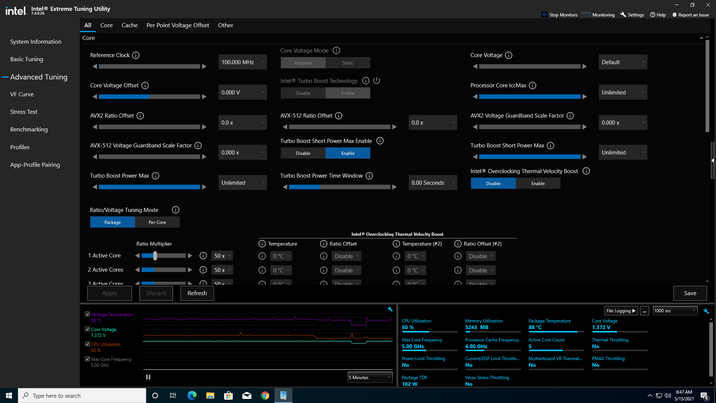The height and width of the screenshot is (403, 716).
Task: Switch to the Cache tab
Action: [x=130, y=26]
